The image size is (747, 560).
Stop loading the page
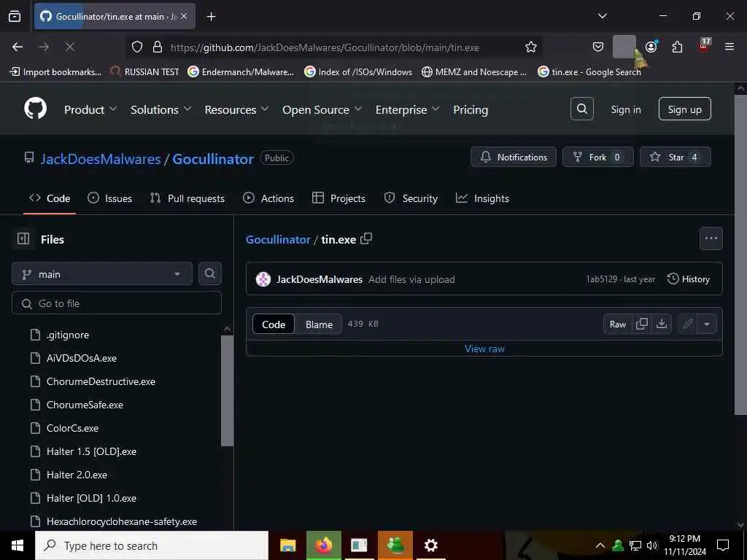point(69,47)
